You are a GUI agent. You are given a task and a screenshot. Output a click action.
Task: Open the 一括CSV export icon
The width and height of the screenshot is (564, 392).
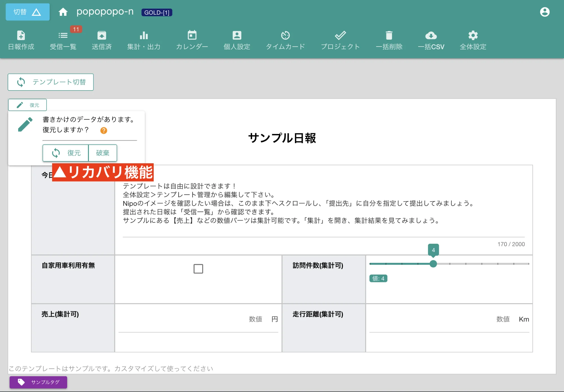(x=431, y=39)
